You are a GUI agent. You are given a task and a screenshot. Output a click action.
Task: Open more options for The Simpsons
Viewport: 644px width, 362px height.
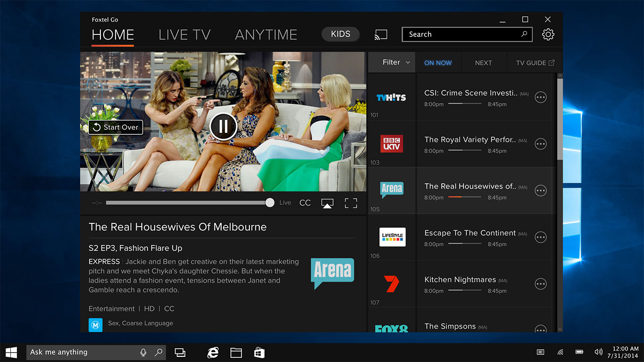point(541,329)
